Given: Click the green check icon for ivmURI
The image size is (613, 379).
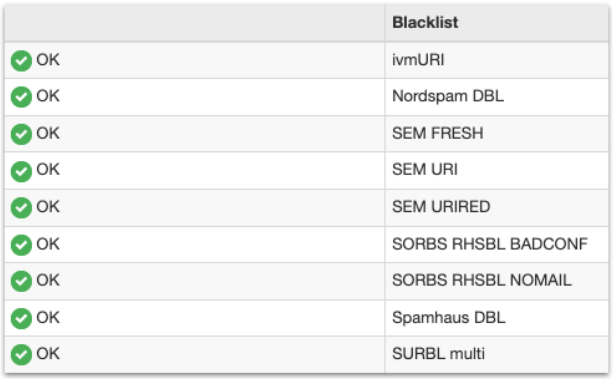Looking at the screenshot, I should pyautogui.click(x=21, y=61).
